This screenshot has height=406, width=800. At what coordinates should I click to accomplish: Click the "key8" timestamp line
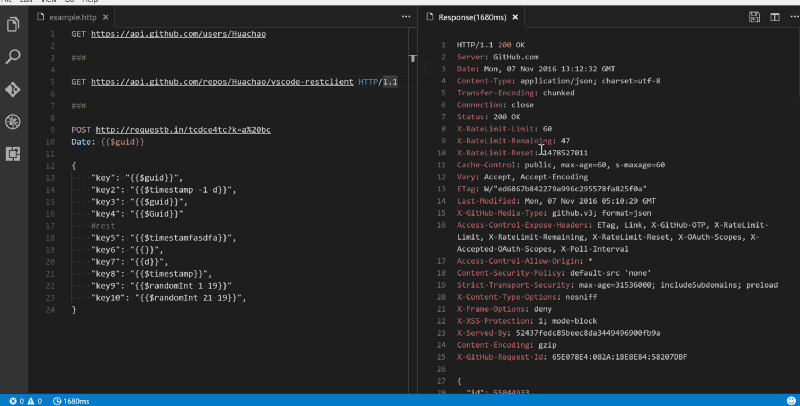pyautogui.click(x=152, y=274)
